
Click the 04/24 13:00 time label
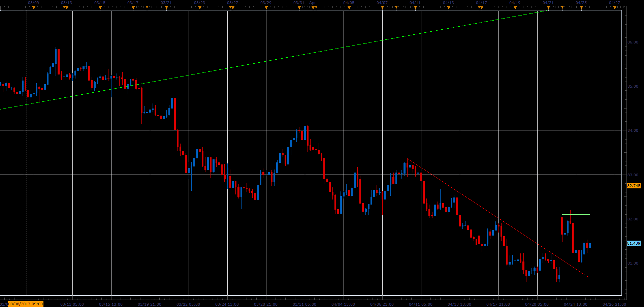(x=576, y=304)
